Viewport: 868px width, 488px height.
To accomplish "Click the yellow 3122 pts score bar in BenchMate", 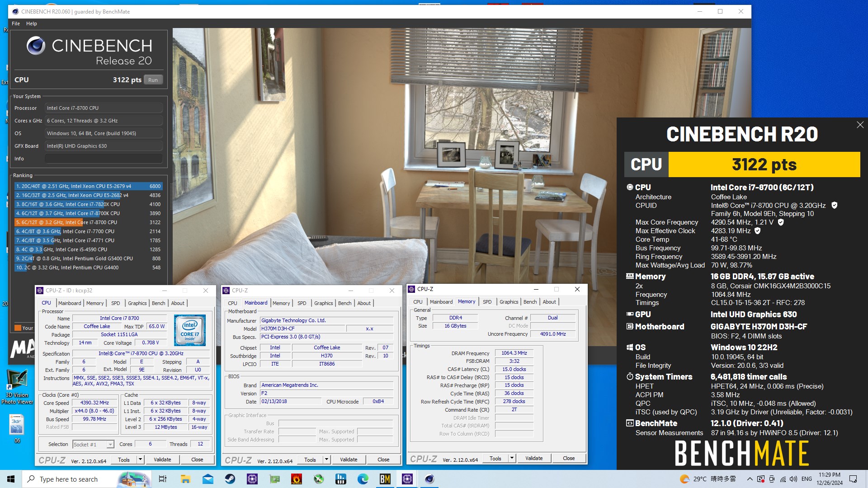I will pyautogui.click(x=764, y=164).
